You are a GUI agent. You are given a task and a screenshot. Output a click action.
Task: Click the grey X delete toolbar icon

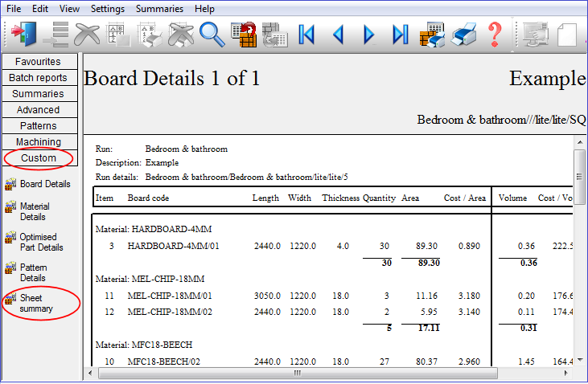click(87, 35)
